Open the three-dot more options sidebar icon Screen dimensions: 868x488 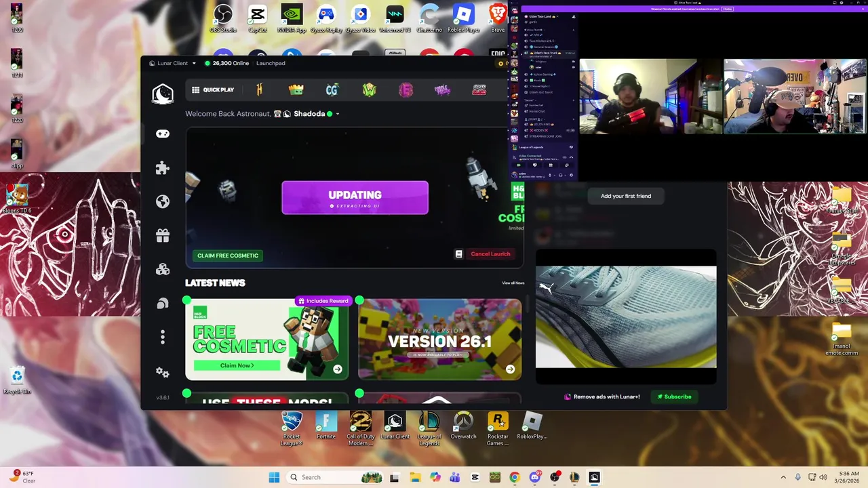pyautogui.click(x=163, y=337)
